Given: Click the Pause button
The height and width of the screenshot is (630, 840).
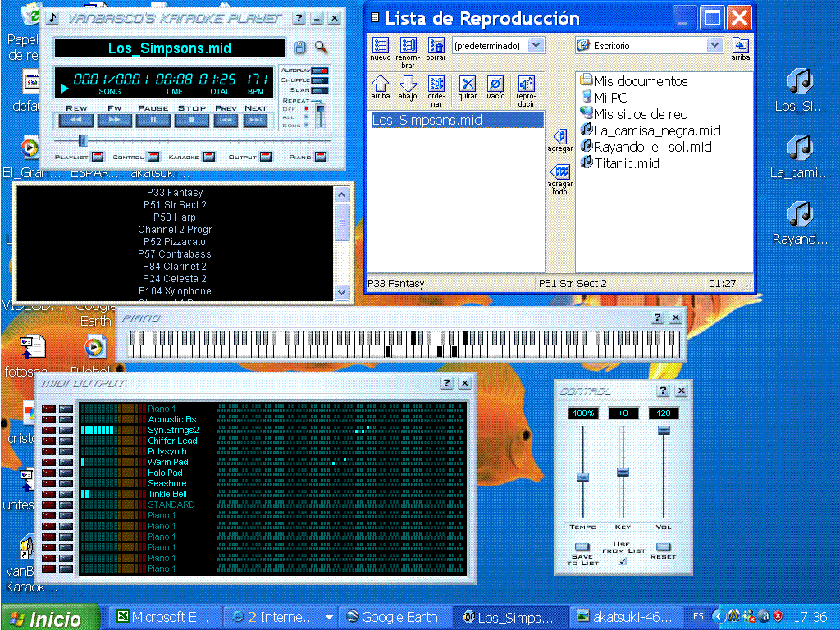Looking at the screenshot, I should [153, 120].
